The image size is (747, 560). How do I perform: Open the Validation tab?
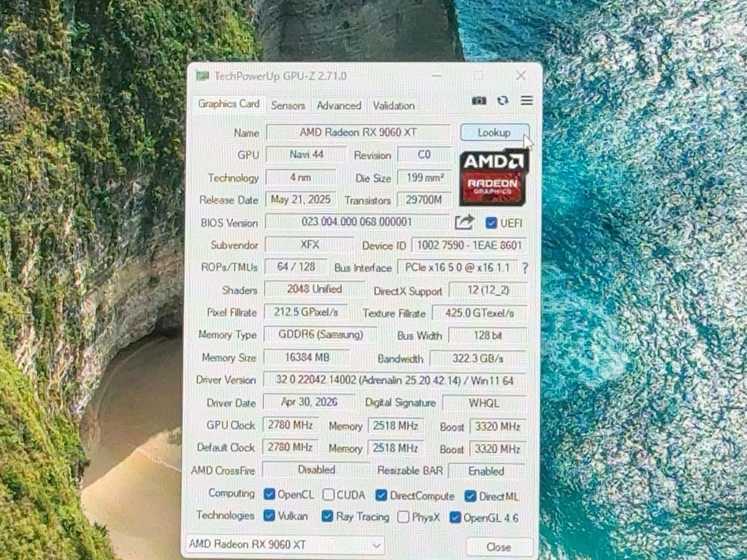pyautogui.click(x=394, y=106)
